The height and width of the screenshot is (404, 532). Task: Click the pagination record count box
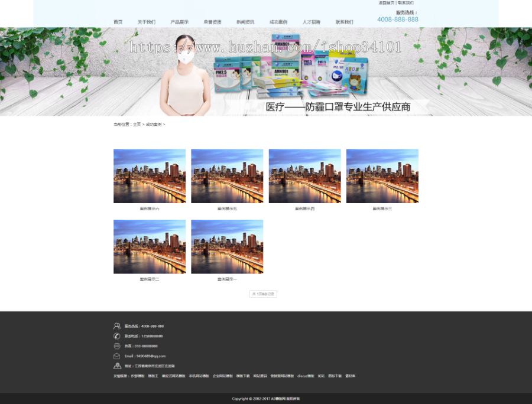pyautogui.click(x=263, y=294)
